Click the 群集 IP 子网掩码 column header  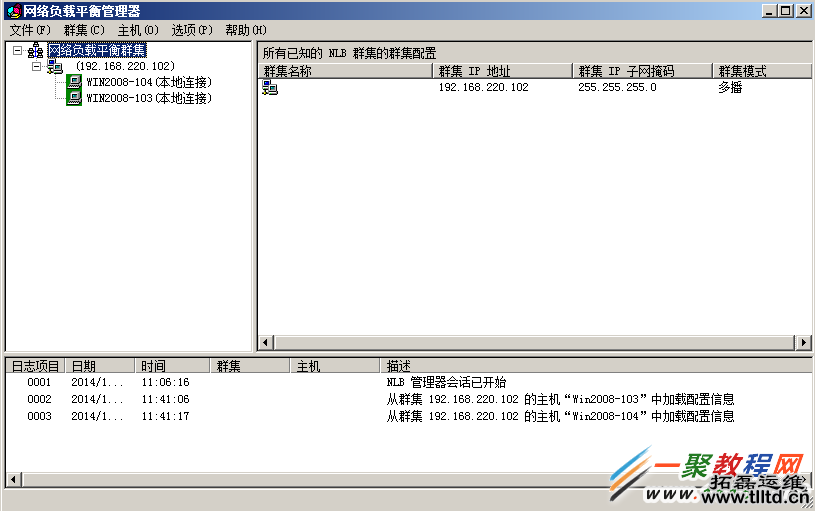642,71
